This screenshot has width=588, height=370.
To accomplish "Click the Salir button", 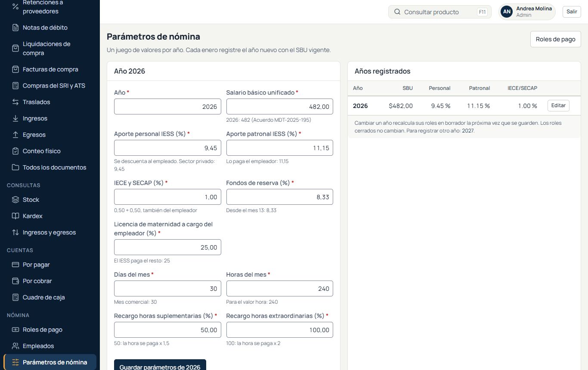I will tap(572, 12).
